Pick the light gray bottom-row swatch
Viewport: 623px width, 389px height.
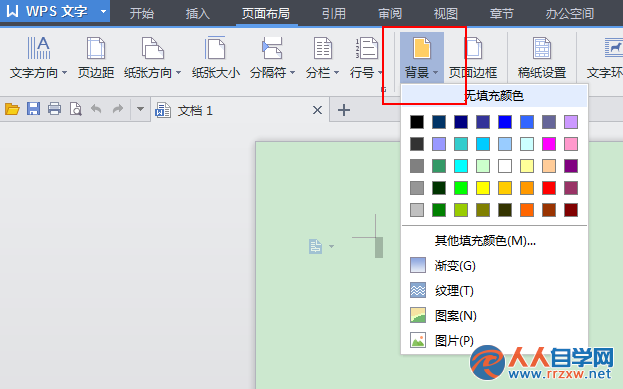click(417, 210)
